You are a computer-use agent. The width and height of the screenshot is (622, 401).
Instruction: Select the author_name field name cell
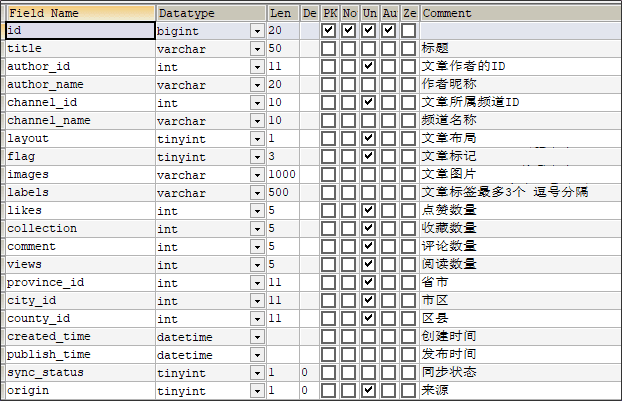[x=81, y=84]
